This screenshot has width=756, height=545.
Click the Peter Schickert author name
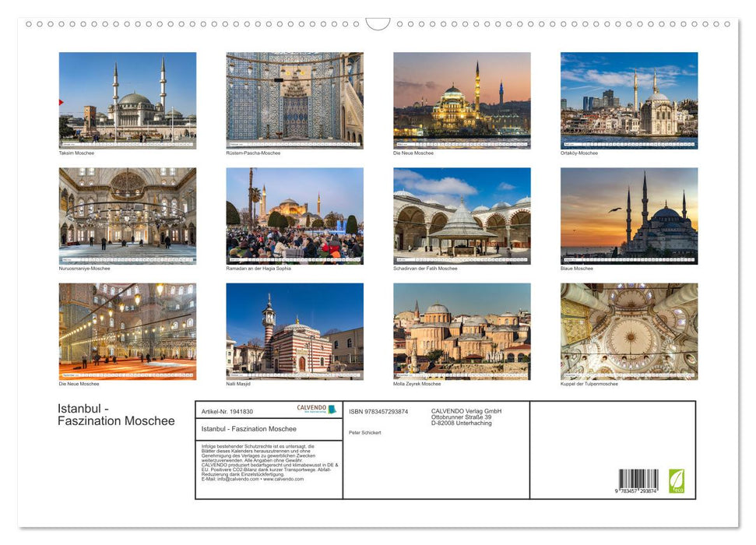click(x=366, y=432)
